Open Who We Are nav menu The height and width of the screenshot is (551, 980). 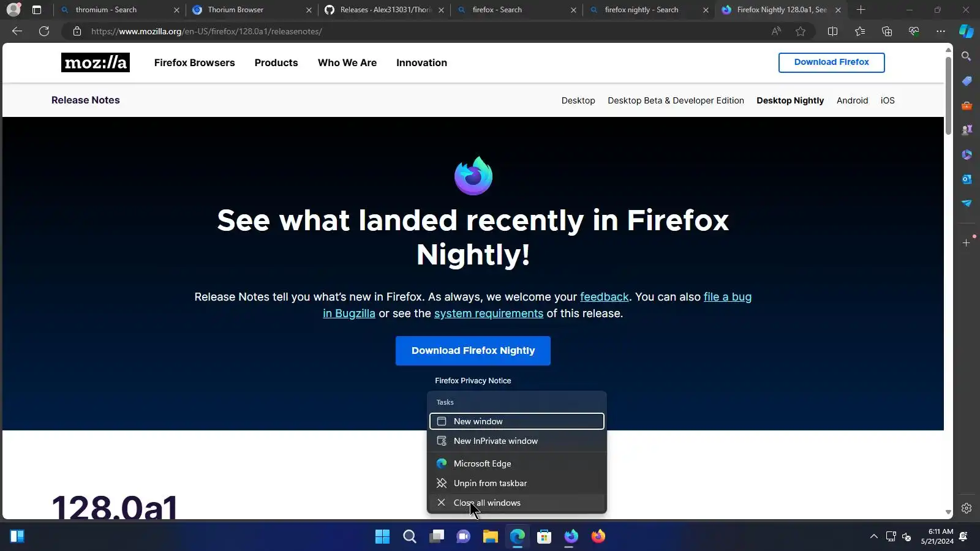[x=347, y=62]
